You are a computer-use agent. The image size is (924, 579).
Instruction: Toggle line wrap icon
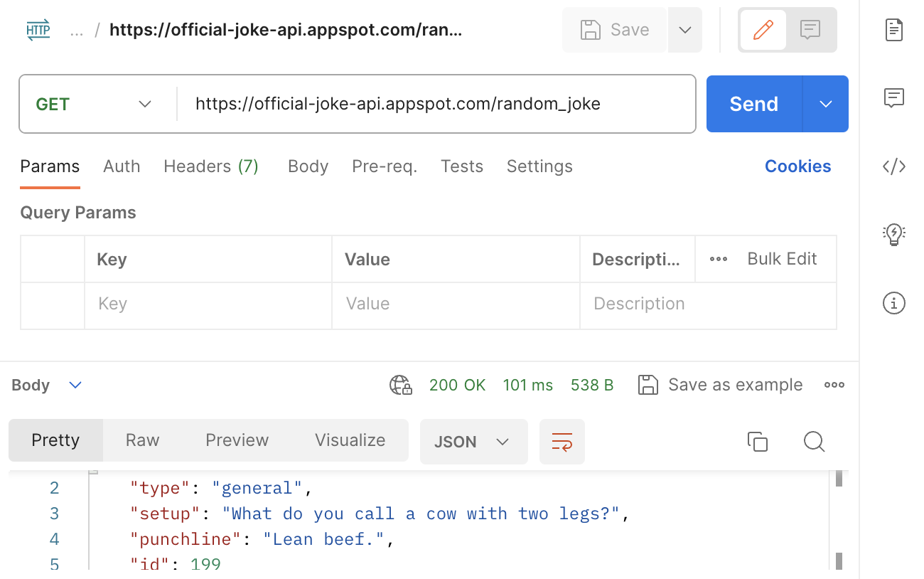tap(562, 442)
